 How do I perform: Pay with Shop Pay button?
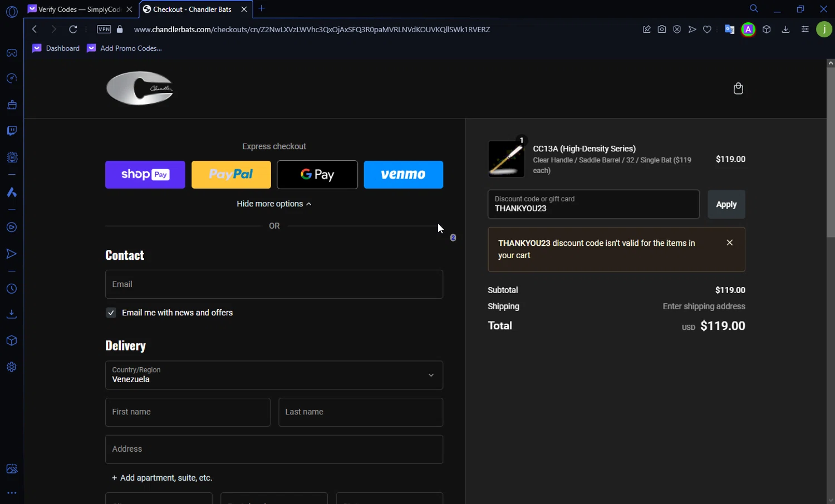pos(145,175)
